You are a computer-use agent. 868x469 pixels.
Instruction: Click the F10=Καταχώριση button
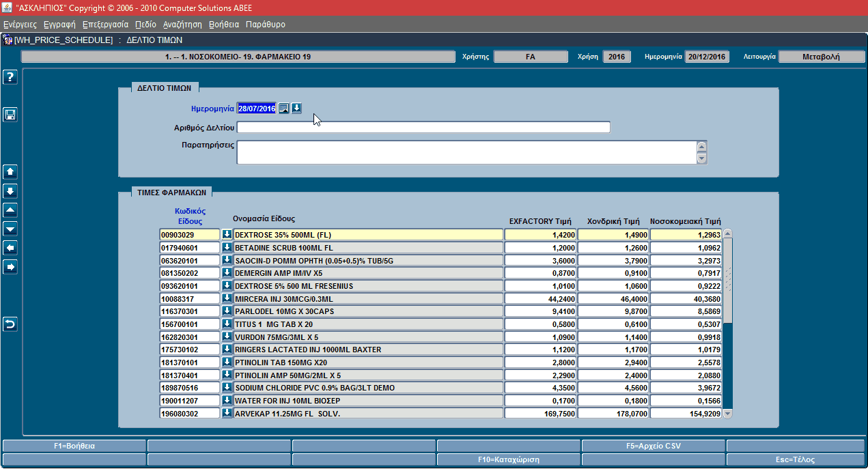click(509, 459)
